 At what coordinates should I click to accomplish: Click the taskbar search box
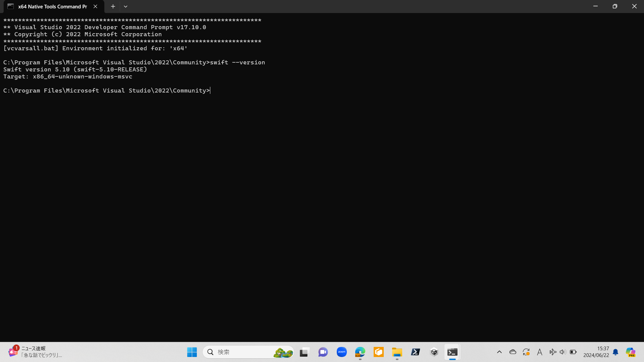(248, 352)
